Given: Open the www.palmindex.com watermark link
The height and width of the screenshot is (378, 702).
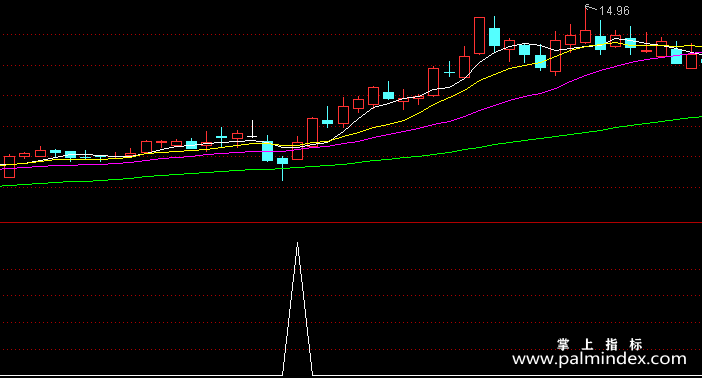Looking at the screenshot, I should coord(599,358).
